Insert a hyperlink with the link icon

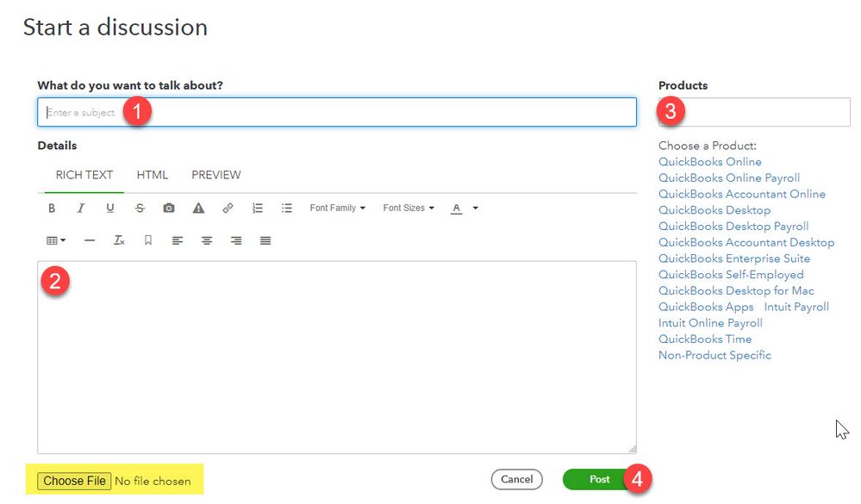pos(228,208)
